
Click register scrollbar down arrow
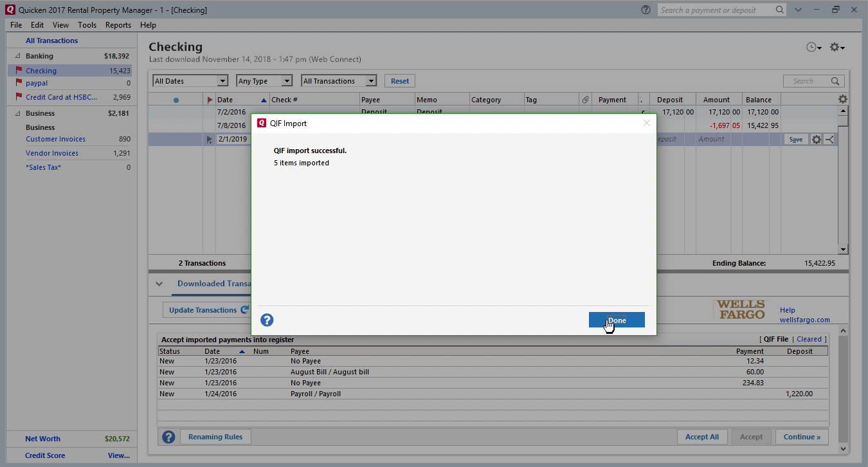[x=843, y=249]
